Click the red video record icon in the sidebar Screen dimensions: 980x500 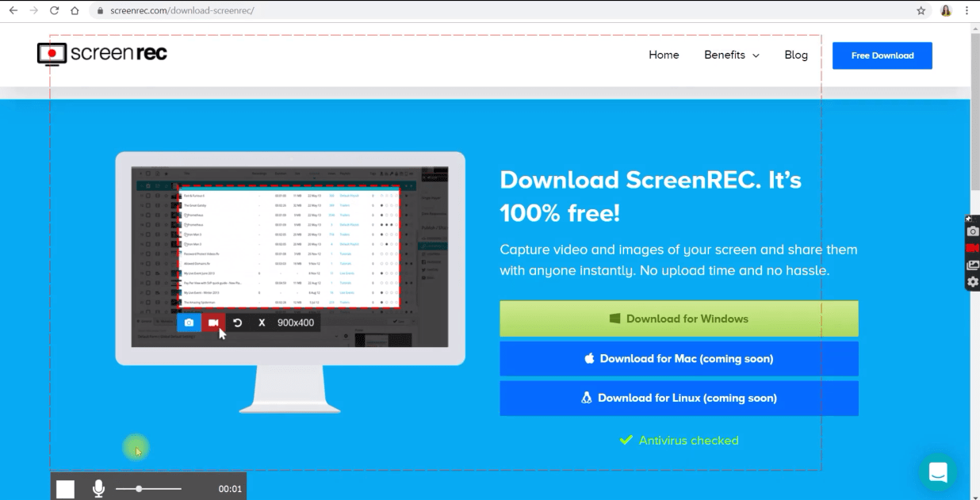[973, 248]
